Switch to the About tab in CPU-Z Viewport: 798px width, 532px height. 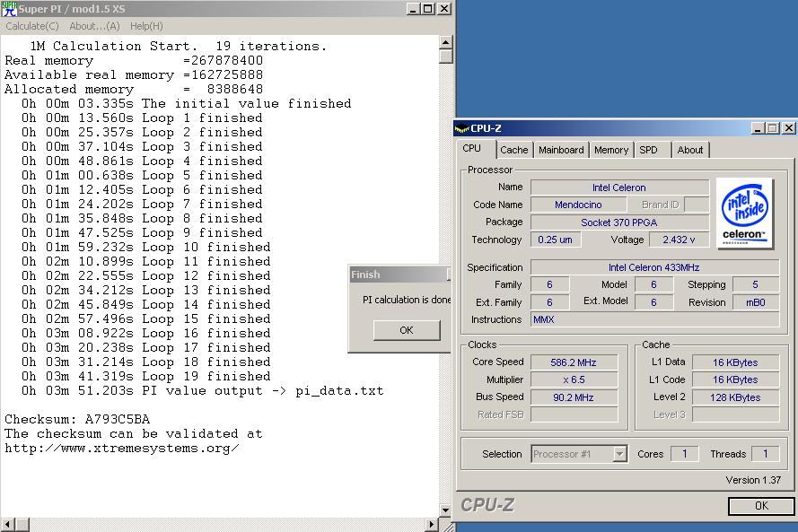(x=689, y=150)
